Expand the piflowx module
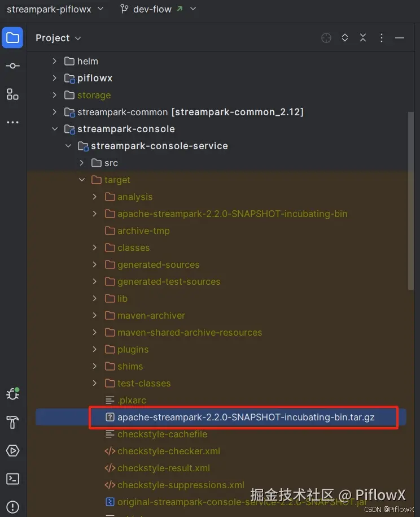 click(54, 78)
